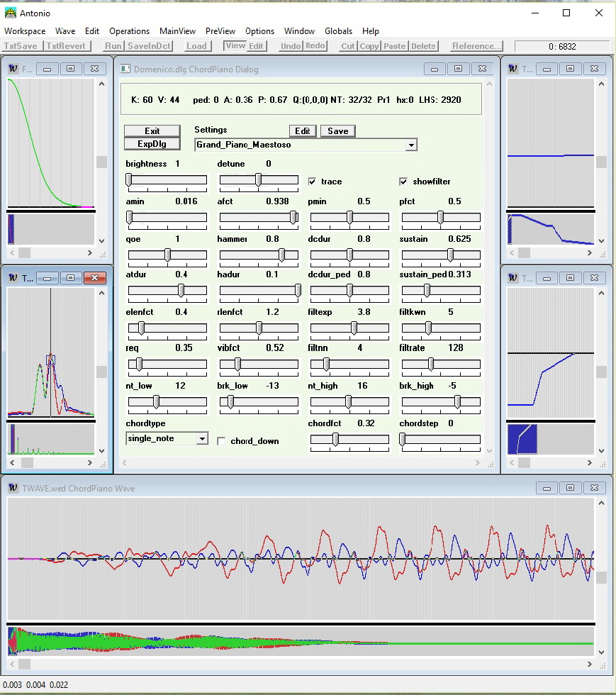Click the top-right wave window icon
The height and width of the screenshot is (695, 616).
tap(513, 69)
